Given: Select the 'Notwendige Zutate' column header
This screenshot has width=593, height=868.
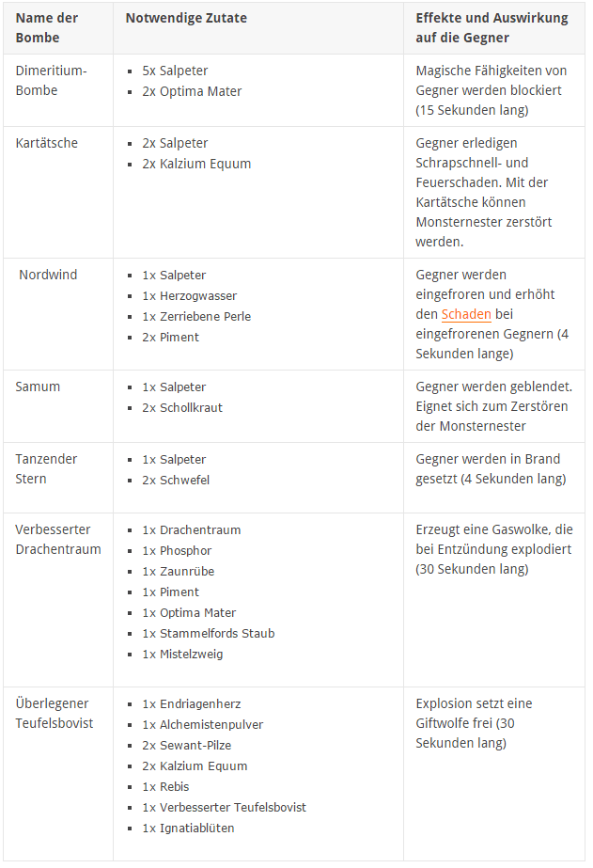Looking at the screenshot, I should [182, 18].
